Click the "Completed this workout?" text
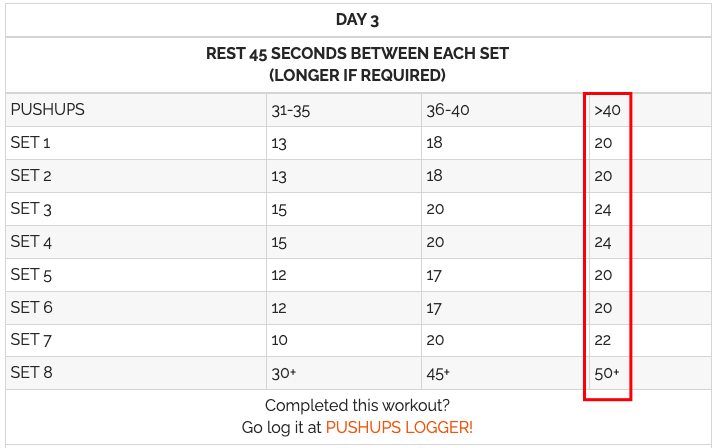Screen dimensions: 718x448 point(357,405)
